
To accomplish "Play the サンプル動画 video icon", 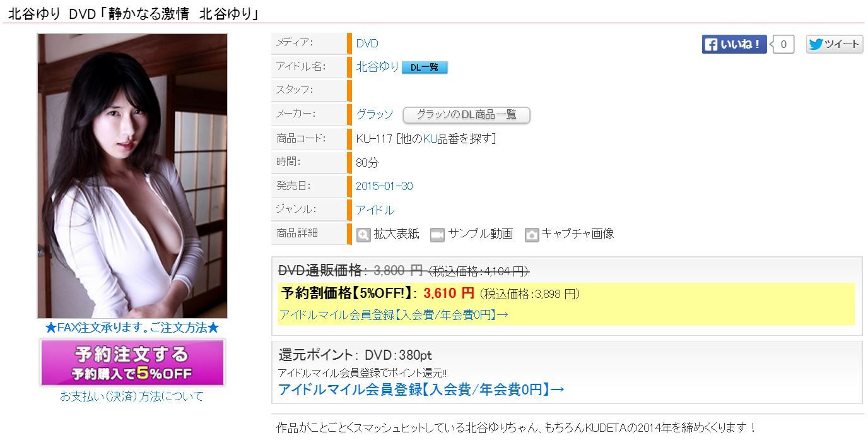I will 437,235.
